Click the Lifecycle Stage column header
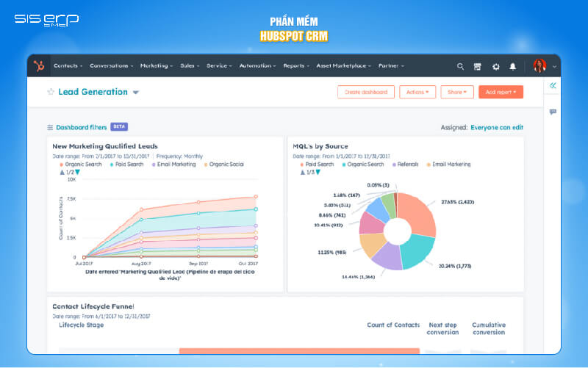 81,325
